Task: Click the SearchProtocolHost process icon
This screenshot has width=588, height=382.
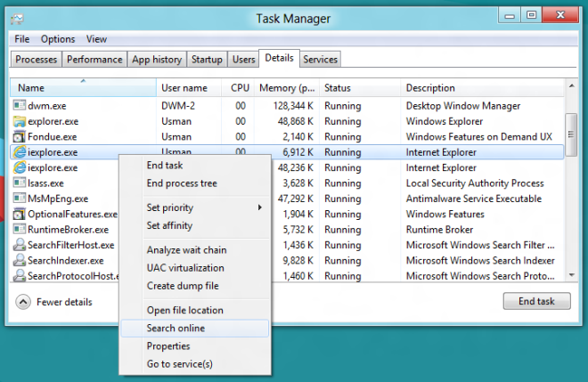Action: point(19,275)
